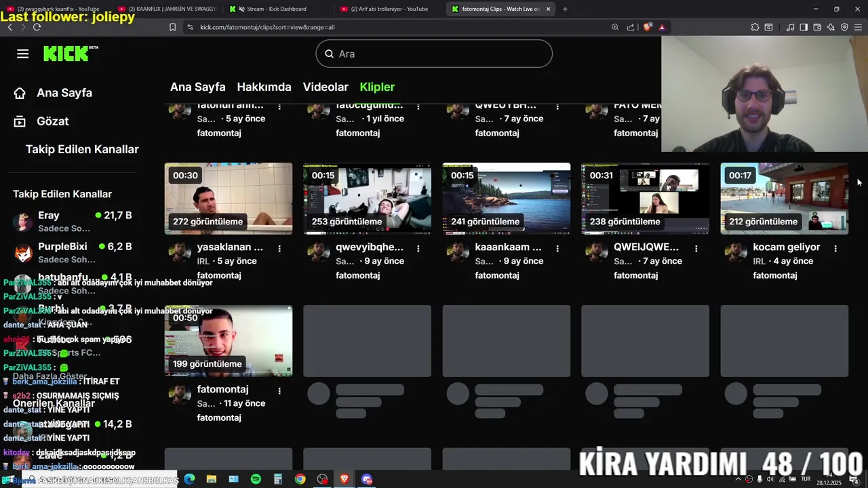Open Brave Rewards triangle icon

662,27
